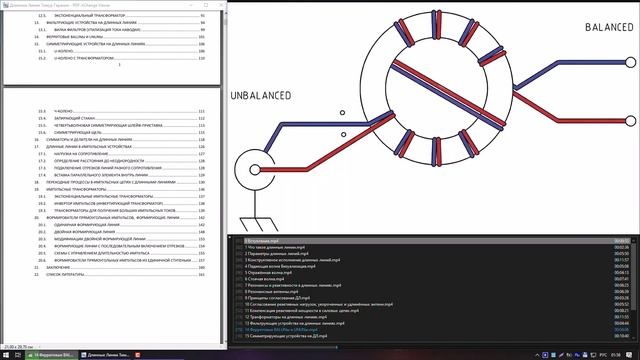This screenshot has width=640, height=360.
Task: Show hidden system tray icons
Action: tap(537, 355)
